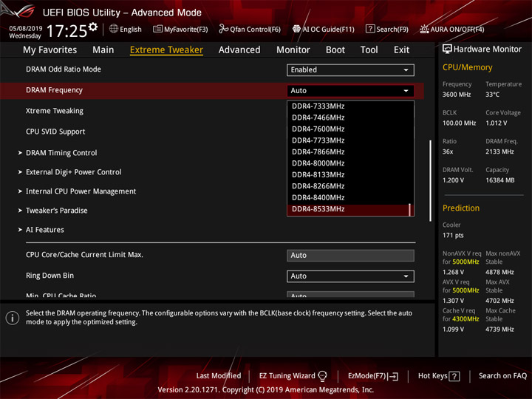Open MyFavorite(F3) list icon
532x399 pixels.
coord(157,29)
